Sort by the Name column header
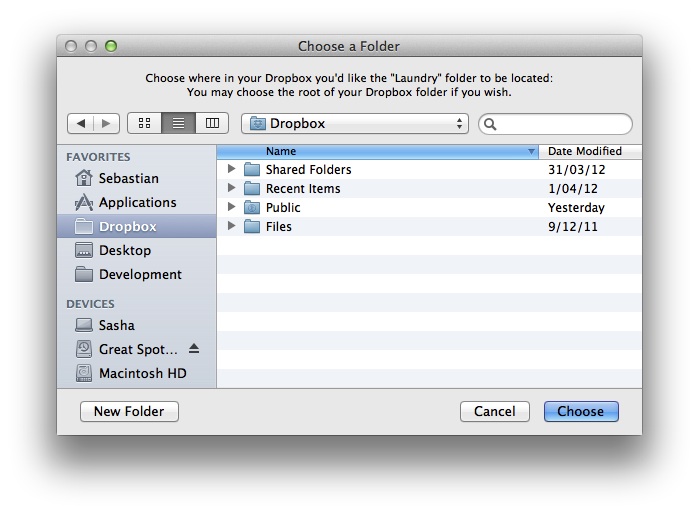This screenshot has height=514, width=699. point(378,151)
